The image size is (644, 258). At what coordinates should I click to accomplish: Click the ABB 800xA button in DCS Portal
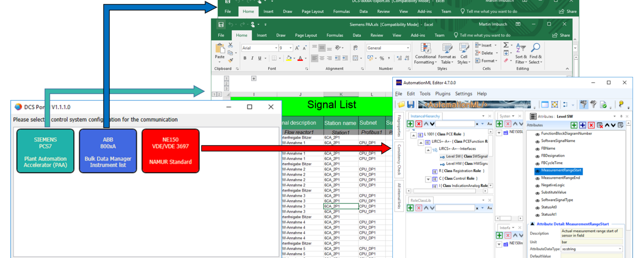(108, 151)
